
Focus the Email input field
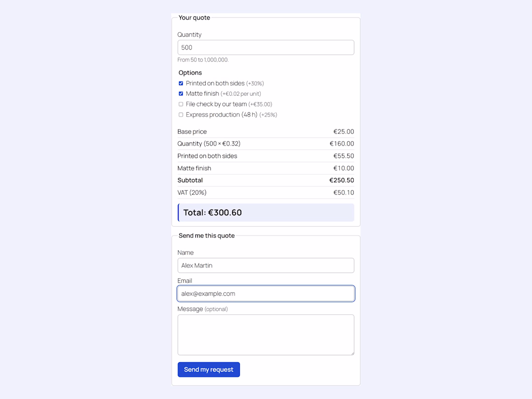[266, 294]
